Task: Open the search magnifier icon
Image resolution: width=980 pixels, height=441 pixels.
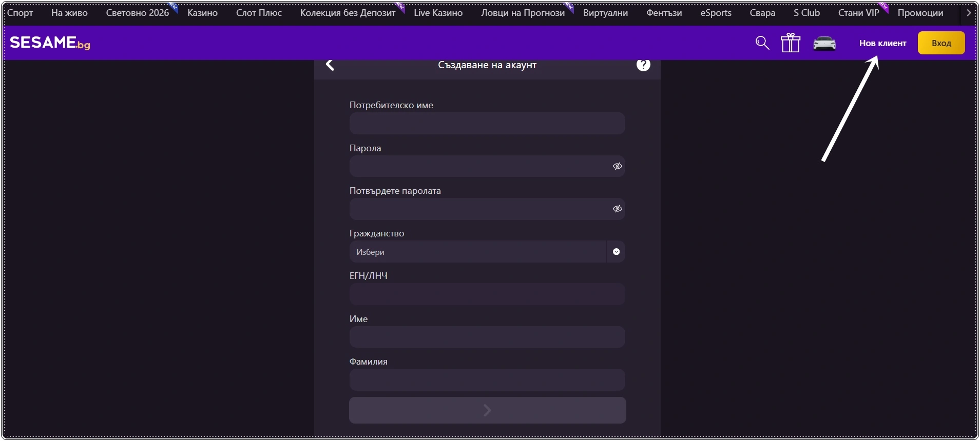Action: click(762, 43)
